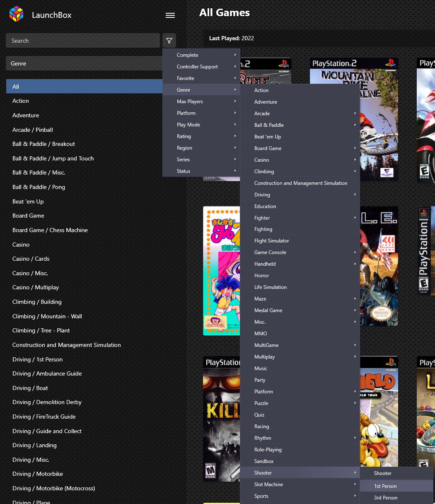Choose Action in the Genre submenu
Screen dimensions: 435x504
300,90
